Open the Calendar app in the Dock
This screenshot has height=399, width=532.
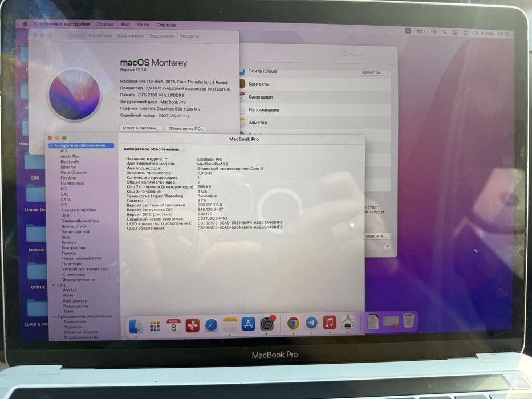point(173,325)
